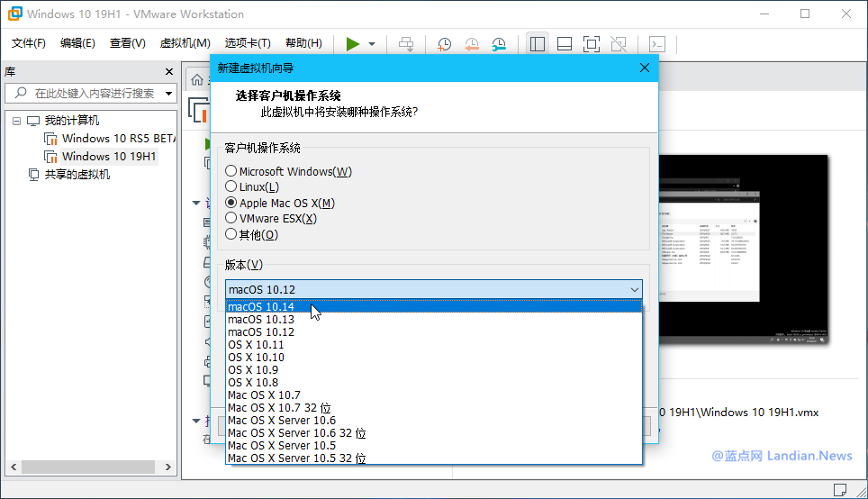Choose OS X 10.10 from version list
Image resolution: width=868 pixels, height=499 pixels.
(x=434, y=358)
